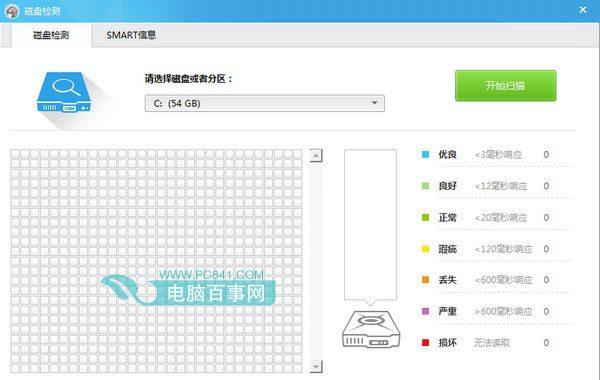This screenshot has width=600, height=380.
Task: Click the 损坏 legend label
Action: (x=447, y=342)
